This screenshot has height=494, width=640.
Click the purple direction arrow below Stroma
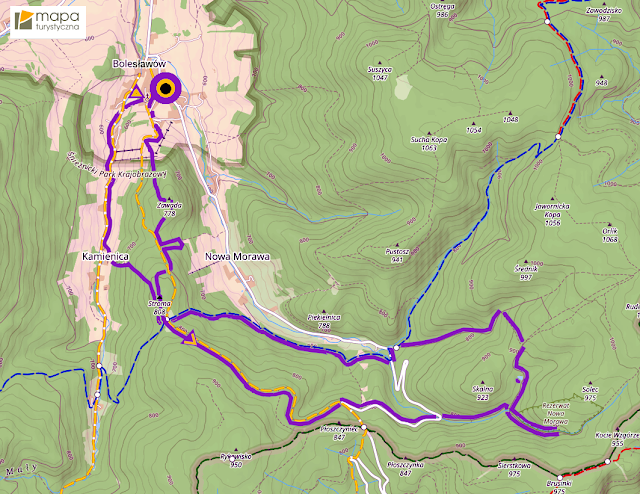190,338
